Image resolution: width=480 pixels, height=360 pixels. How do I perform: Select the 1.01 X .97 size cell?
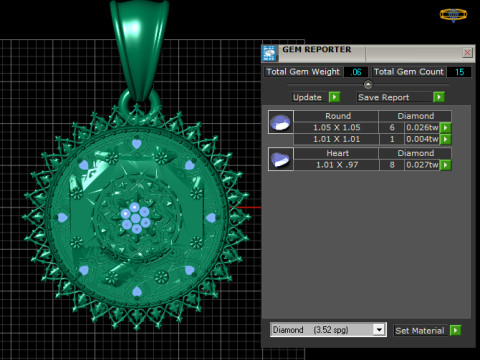pos(336,165)
